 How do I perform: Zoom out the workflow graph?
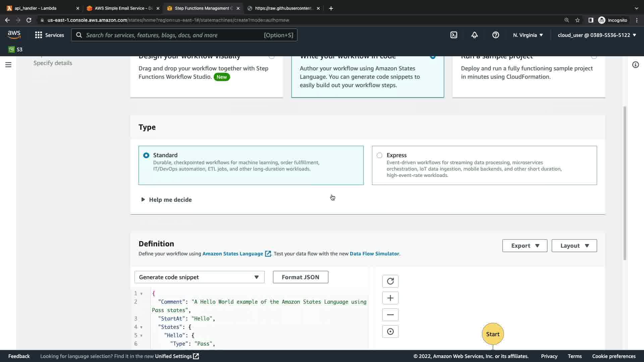(x=390, y=315)
